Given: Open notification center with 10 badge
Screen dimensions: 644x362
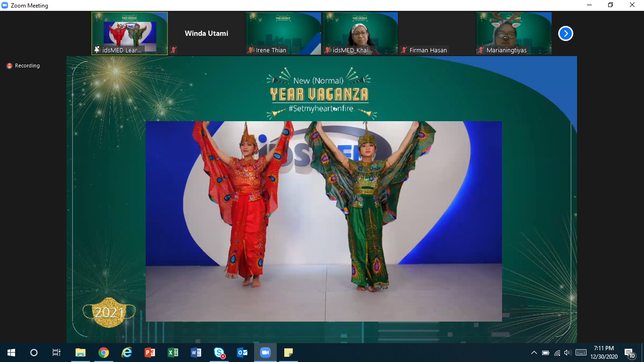Looking at the screenshot, I should point(629,353).
